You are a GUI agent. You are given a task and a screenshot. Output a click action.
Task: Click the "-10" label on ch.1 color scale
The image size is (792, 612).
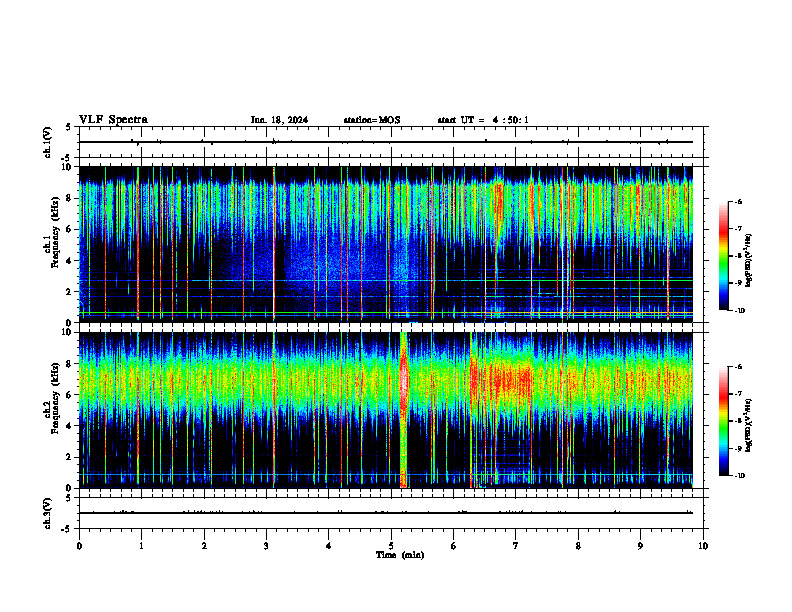click(x=739, y=311)
